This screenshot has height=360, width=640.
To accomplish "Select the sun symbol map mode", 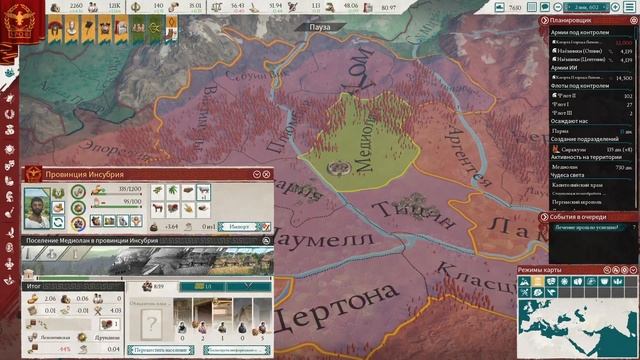I will 564,282.
